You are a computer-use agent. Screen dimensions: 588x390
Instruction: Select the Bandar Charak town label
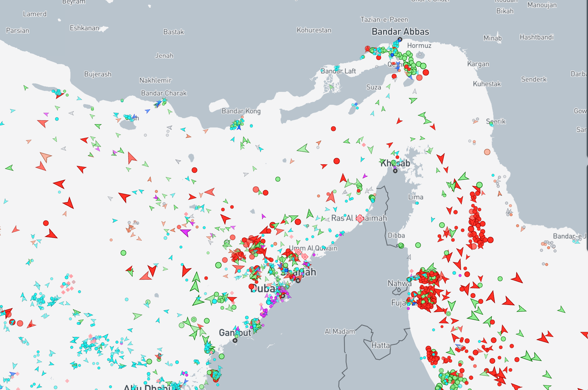pos(164,93)
